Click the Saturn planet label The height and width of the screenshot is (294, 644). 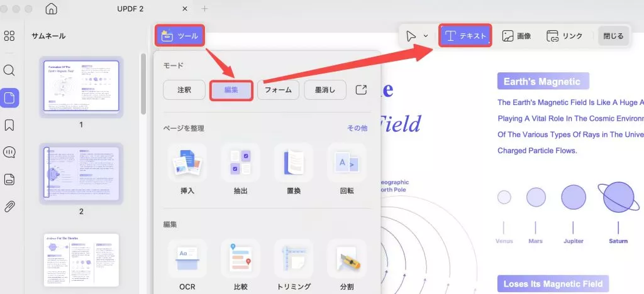[x=618, y=241]
